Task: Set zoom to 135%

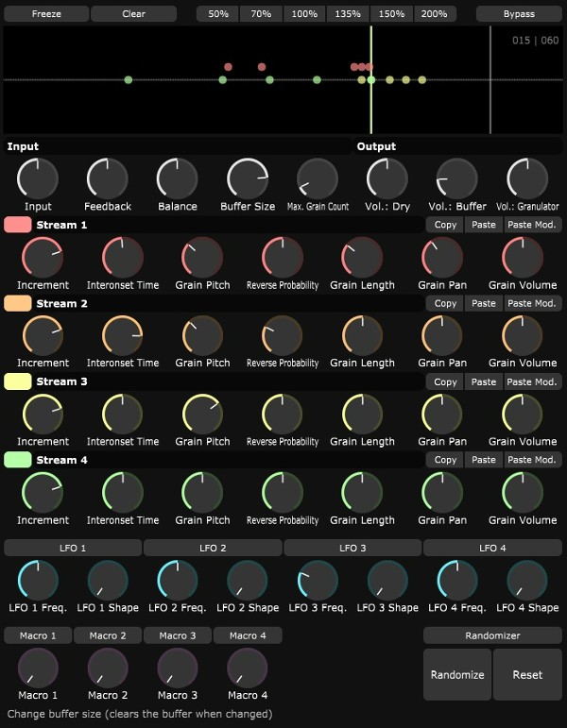Action: [x=348, y=14]
